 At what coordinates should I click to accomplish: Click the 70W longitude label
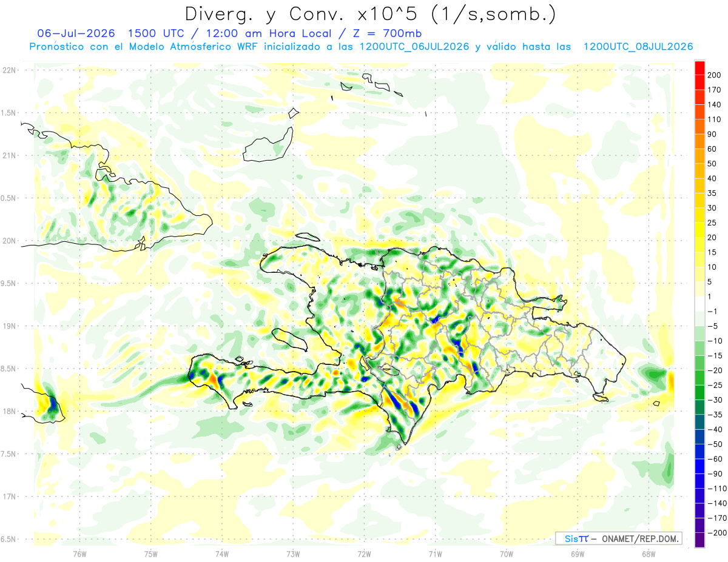(x=506, y=553)
